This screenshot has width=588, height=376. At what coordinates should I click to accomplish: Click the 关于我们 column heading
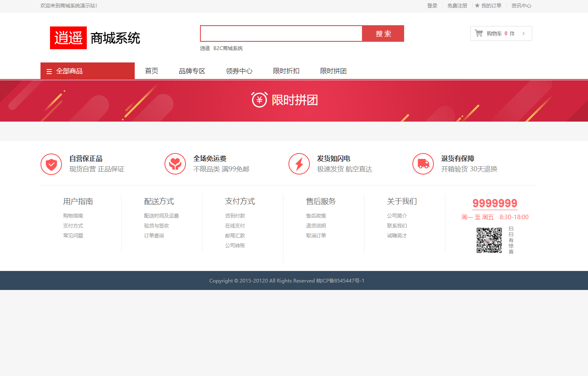(x=402, y=201)
